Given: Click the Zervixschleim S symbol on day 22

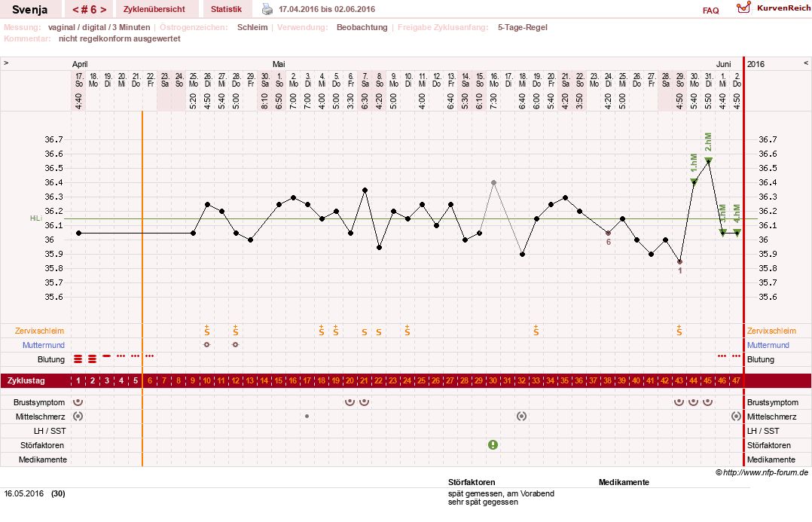Looking at the screenshot, I should 379,332.
